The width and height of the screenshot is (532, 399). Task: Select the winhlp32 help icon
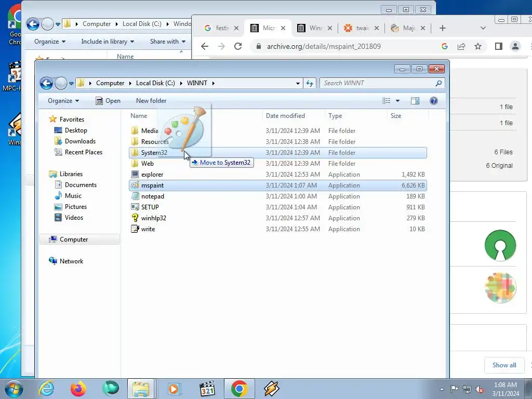tap(135, 218)
